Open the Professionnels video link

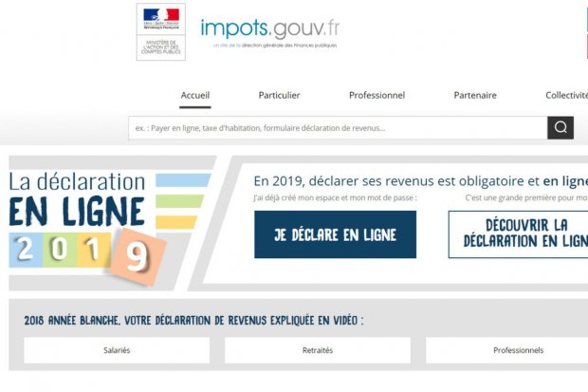pos(507,350)
